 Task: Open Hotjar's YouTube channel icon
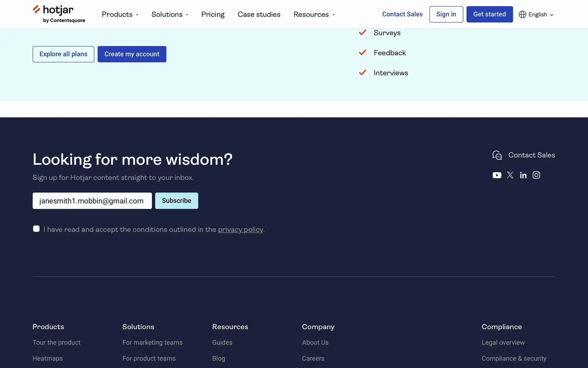pyautogui.click(x=497, y=175)
